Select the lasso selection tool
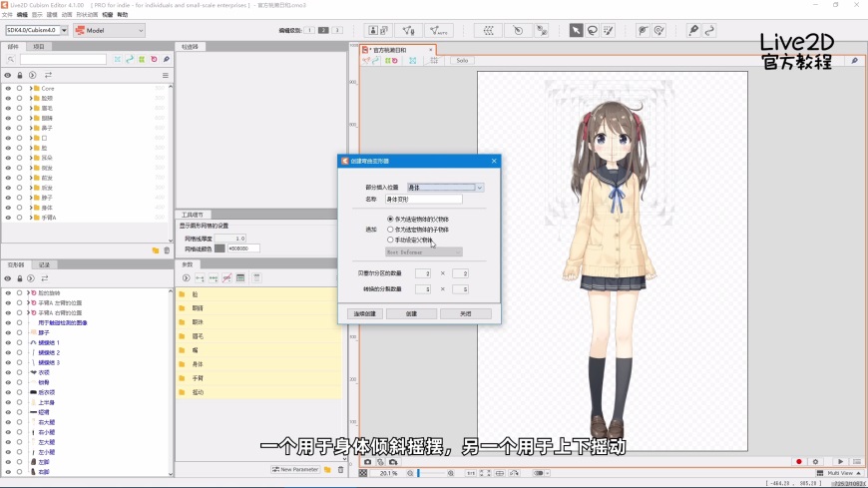Screen dimensions: 868x488 [593, 31]
